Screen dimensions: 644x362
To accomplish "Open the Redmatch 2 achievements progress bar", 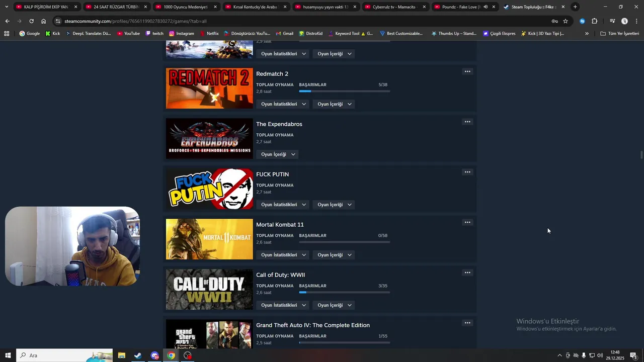I will 344,91.
